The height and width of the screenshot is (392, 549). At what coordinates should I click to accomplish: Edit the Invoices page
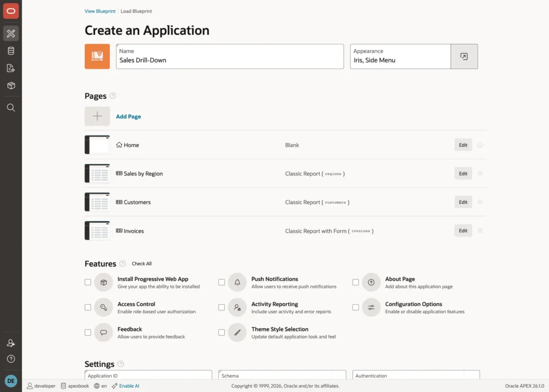click(x=463, y=231)
